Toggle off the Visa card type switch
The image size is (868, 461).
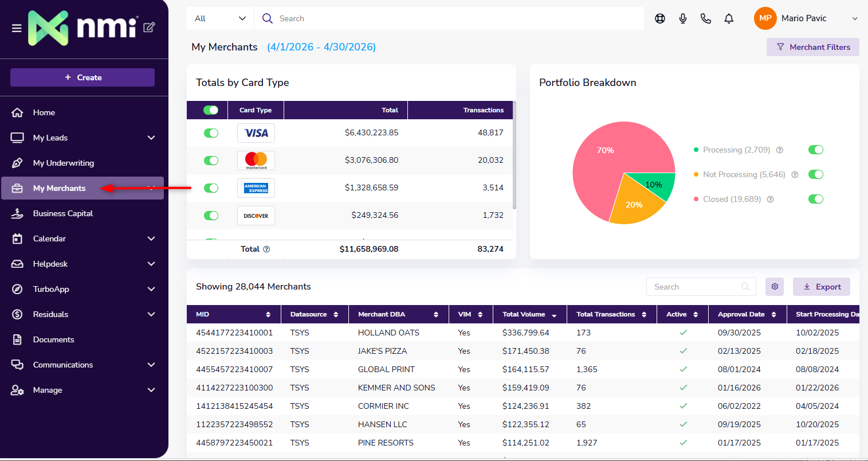click(211, 133)
